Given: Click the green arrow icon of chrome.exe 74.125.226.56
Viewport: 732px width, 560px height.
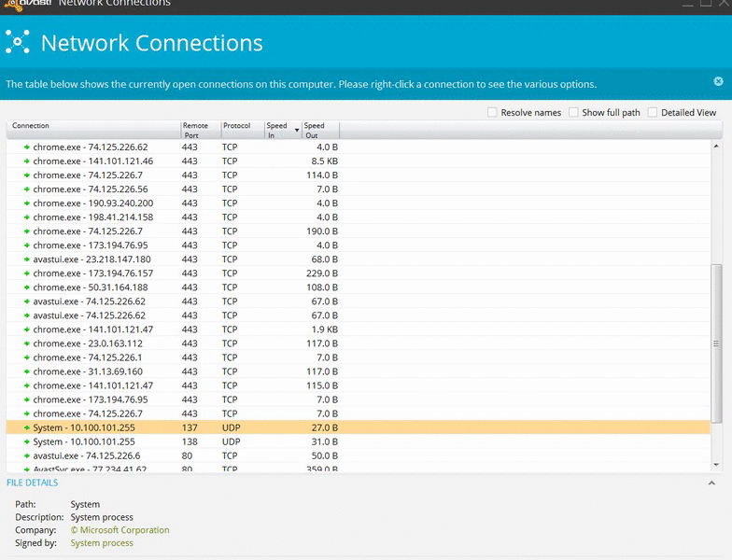Looking at the screenshot, I should click(26, 189).
